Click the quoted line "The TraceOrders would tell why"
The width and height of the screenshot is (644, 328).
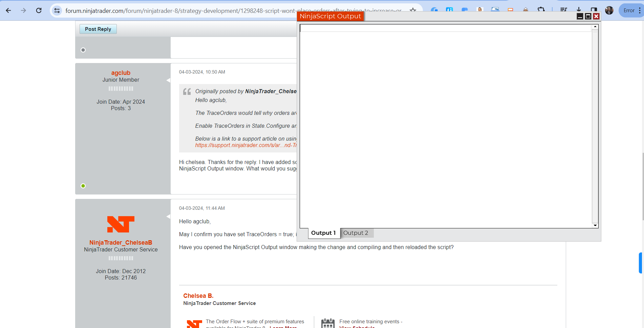pyautogui.click(x=246, y=113)
